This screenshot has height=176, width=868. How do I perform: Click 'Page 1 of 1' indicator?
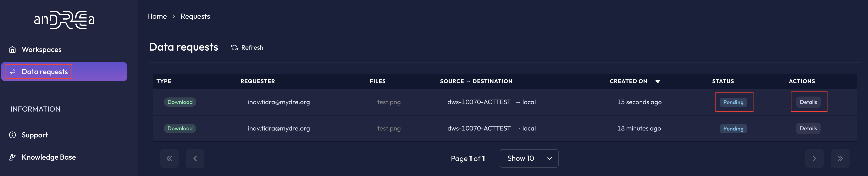[468, 158]
